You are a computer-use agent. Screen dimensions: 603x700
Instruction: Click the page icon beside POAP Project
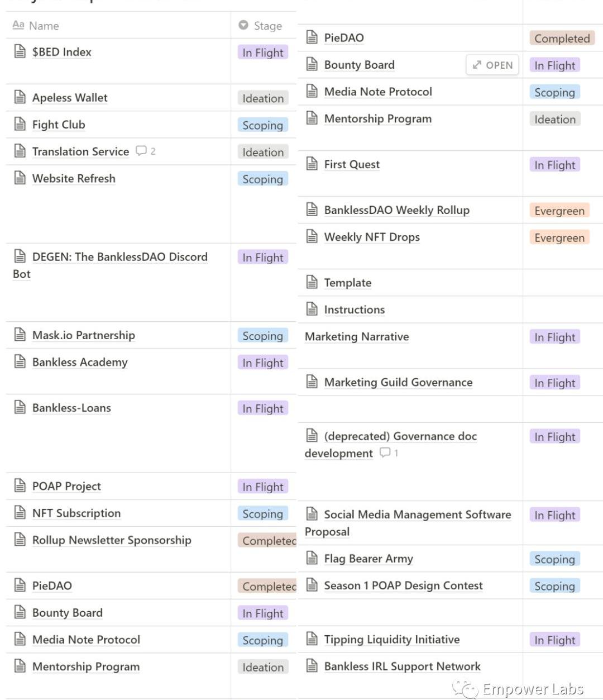pos(20,486)
